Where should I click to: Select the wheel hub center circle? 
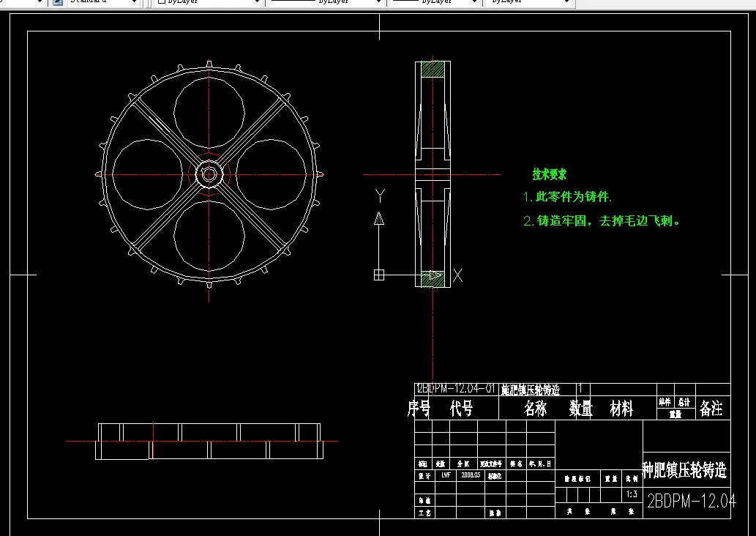tap(209, 174)
